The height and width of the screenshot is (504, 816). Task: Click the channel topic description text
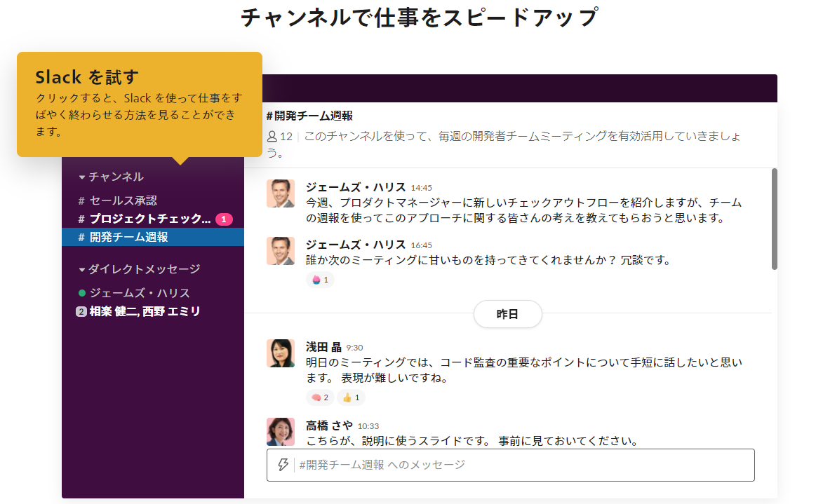coord(504,144)
